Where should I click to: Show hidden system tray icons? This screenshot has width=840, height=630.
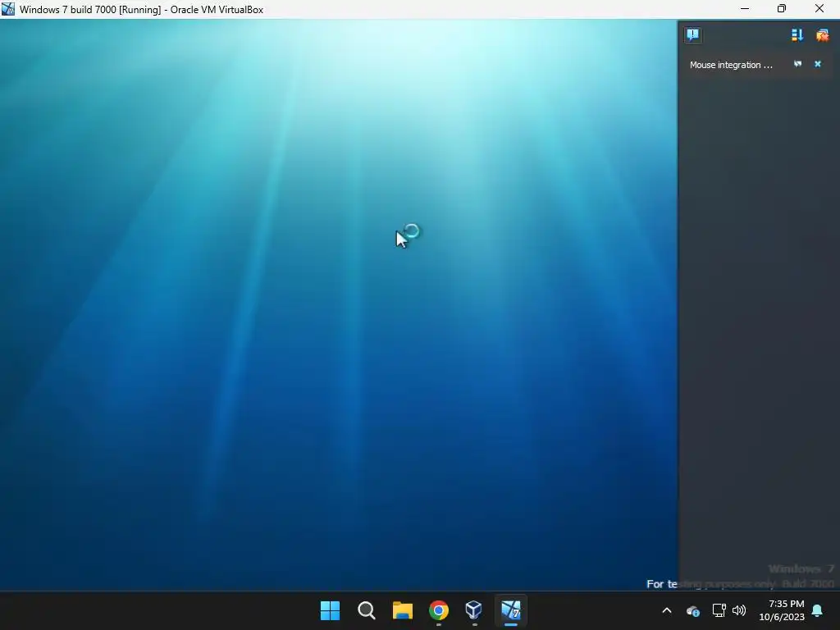pos(667,610)
